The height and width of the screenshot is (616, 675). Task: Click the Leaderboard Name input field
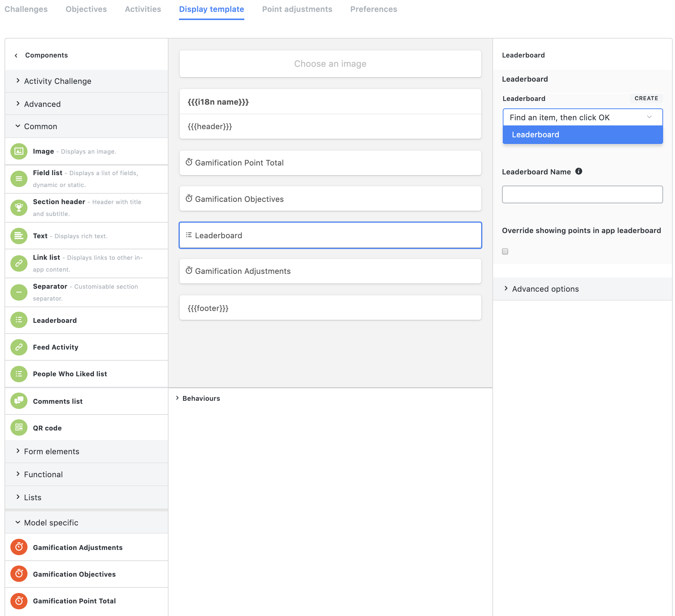point(582,194)
